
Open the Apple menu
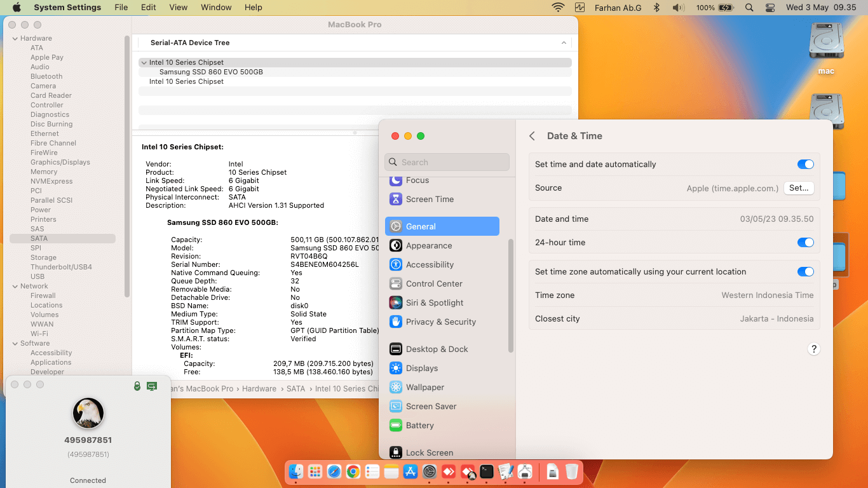pyautogui.click(x=17, y=8)
